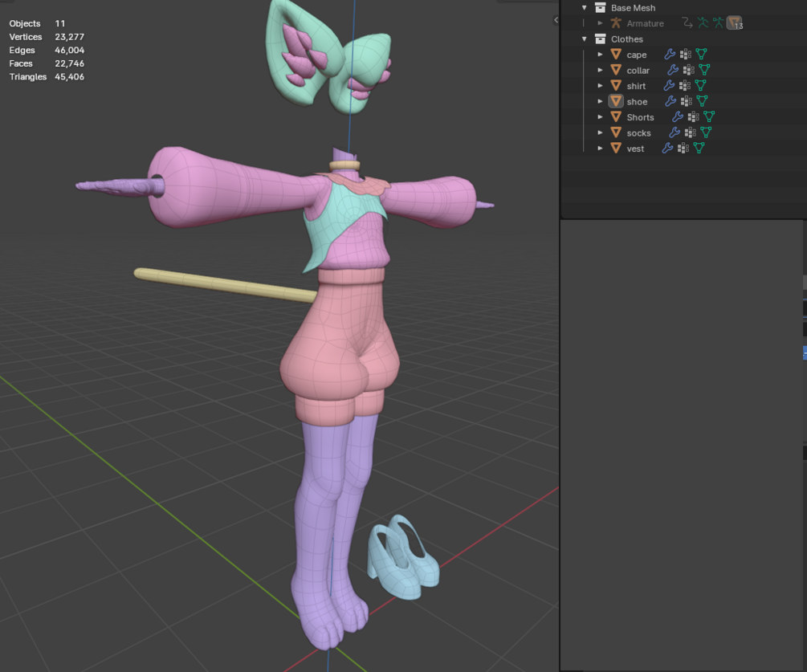Select the cape name in outliner
Viewport: 807px width, 672px height.
pos(637,55)
